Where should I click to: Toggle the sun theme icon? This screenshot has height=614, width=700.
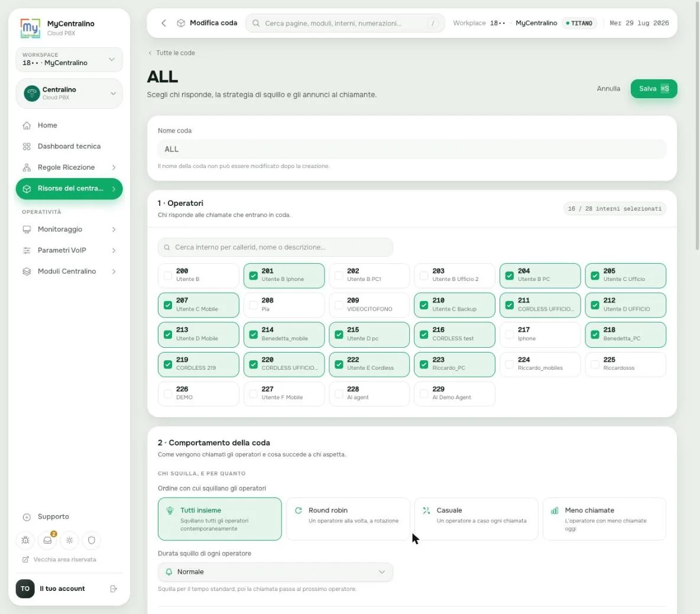(x=70, y=540)
